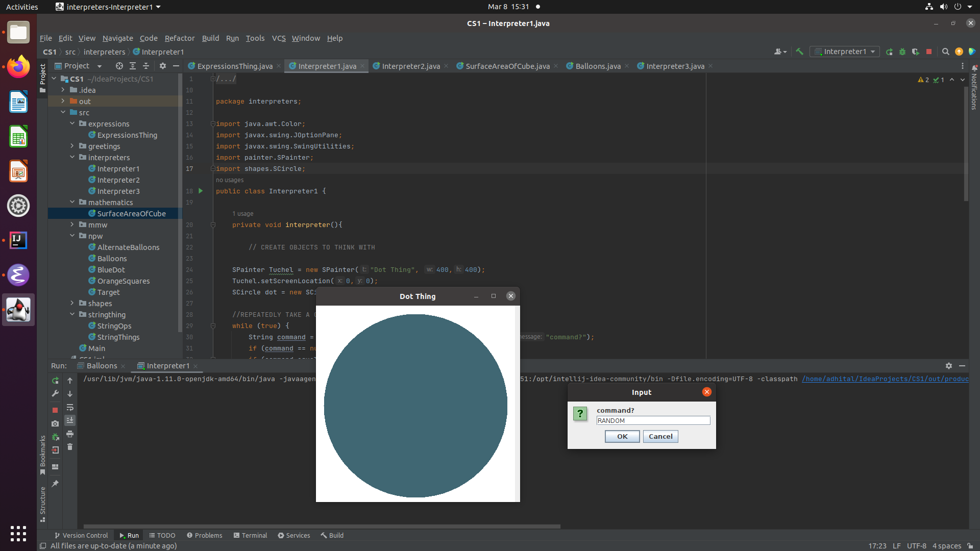The image size is (980, 551).
Task: Click the Rerun Interpreter1 icon in Run panel
Action: click(x=55, y=381)
